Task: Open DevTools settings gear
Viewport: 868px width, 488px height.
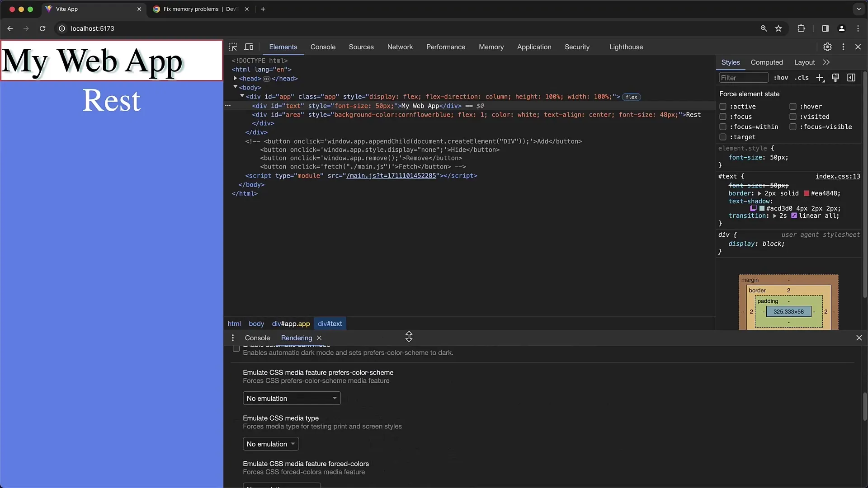Action: 827,47
